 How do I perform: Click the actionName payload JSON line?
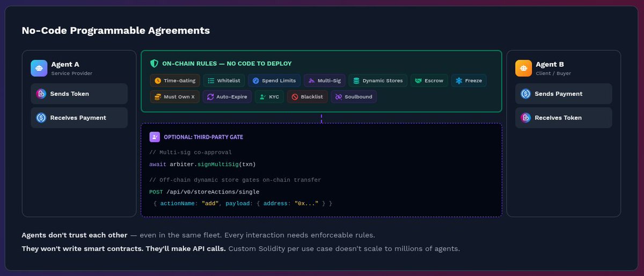[x=243, y=204]
